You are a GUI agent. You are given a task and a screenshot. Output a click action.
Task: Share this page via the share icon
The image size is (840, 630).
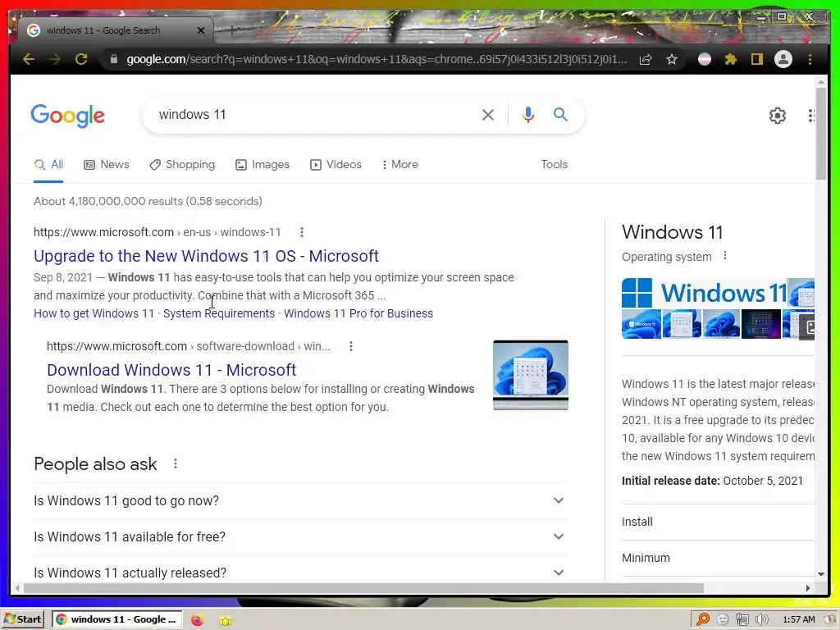[x=646, y=59]
